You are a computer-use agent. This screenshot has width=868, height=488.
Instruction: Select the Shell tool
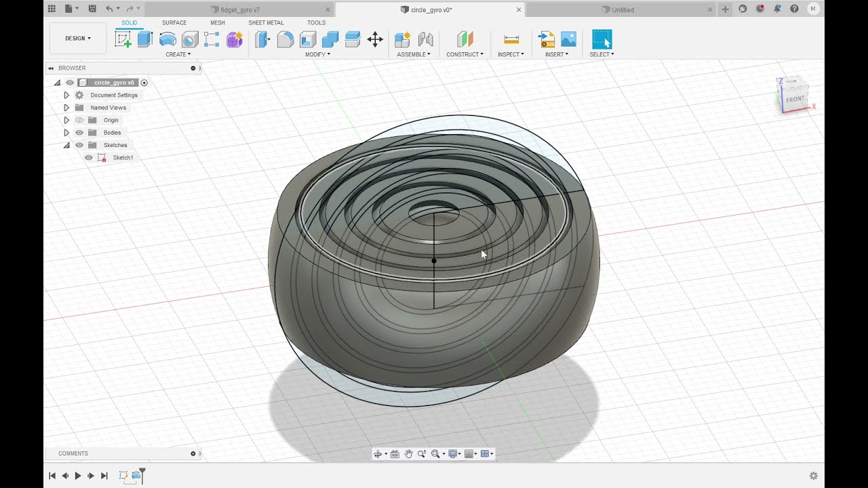(x=308, y=39)
